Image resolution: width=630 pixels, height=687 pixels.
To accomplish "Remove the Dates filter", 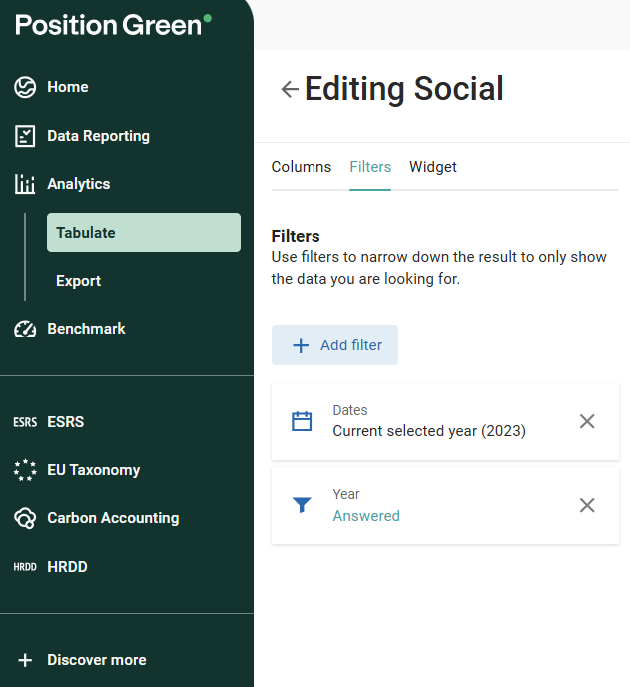I will point(587,421).
